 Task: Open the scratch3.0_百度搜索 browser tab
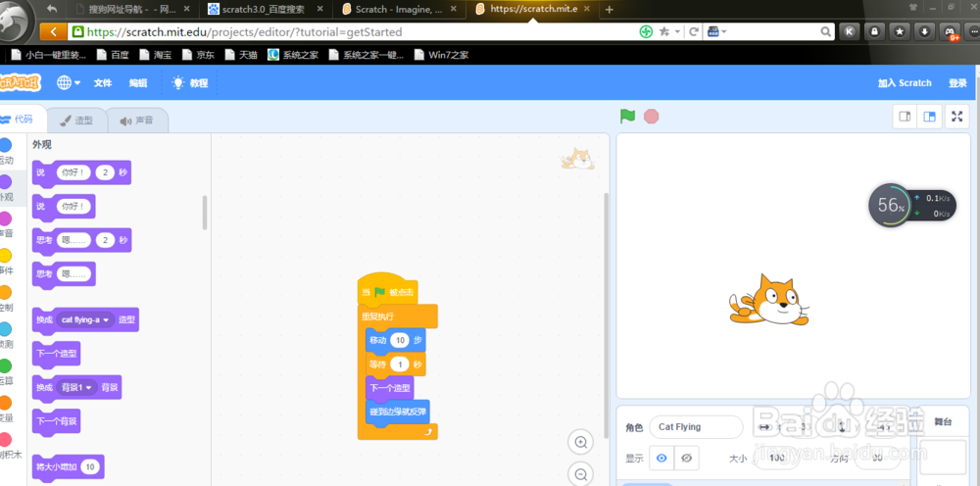point(263,10)
